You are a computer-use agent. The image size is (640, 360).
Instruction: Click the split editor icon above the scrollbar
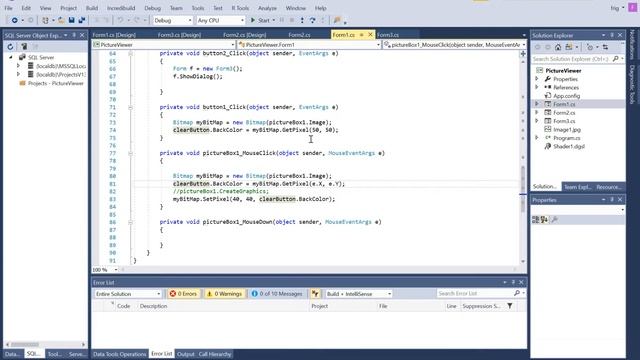click(x=523, y=53)
